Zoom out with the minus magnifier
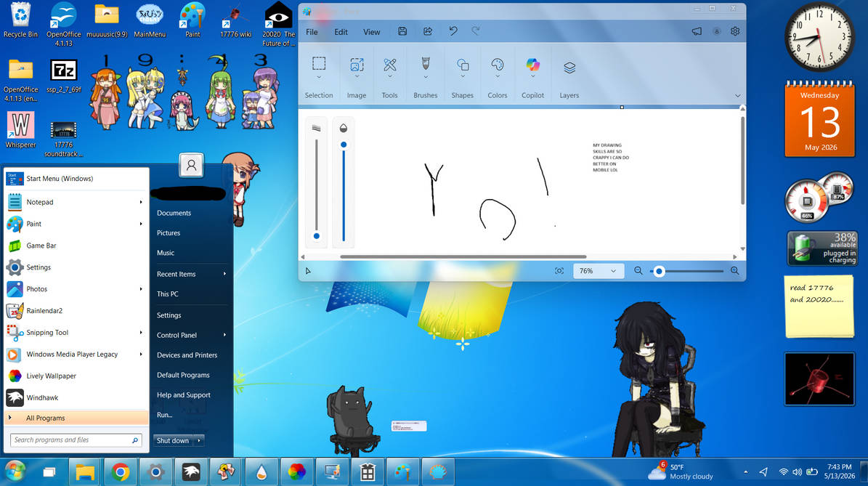Viewport: 868px width, 486px height. pos(638,271)
